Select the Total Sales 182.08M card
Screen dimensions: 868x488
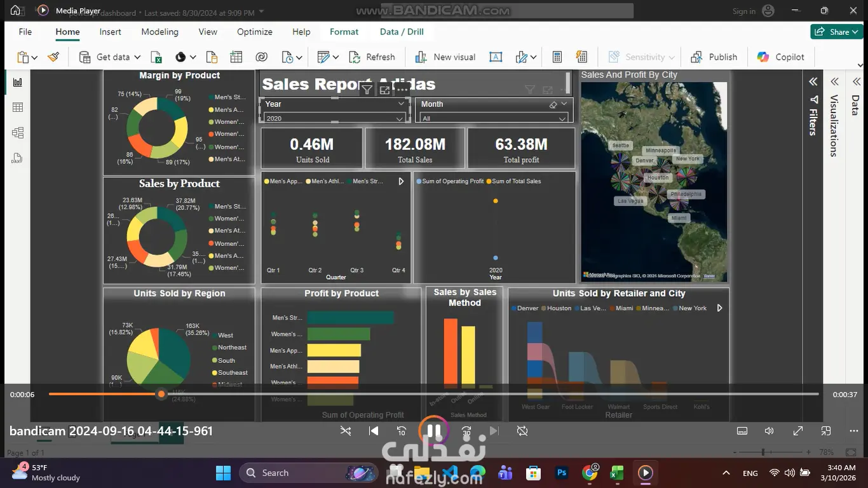(x=415, y=149)
